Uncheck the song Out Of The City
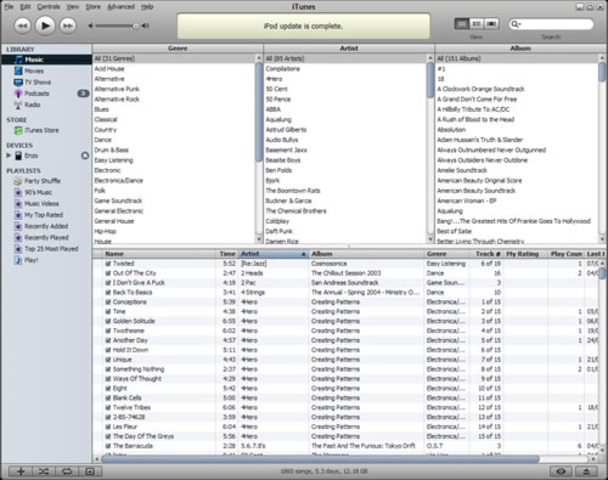608x480 pixels. [x=108, y=273]
